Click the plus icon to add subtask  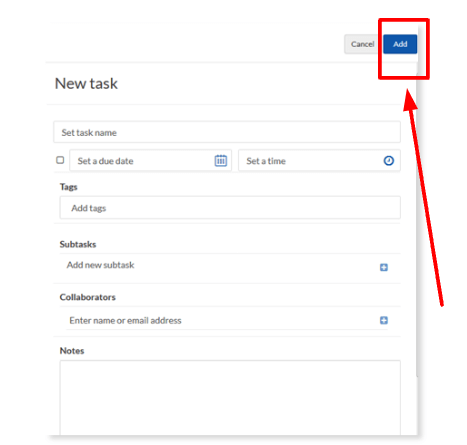click(384, 267)
